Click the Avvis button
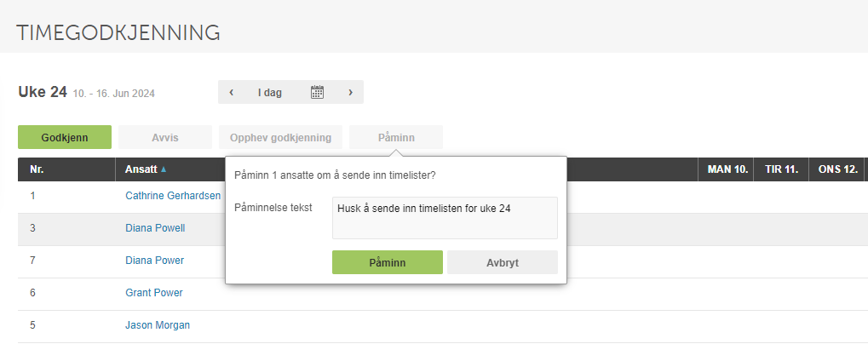The width and height of the screenshot is (868, 344). (165, 137)
